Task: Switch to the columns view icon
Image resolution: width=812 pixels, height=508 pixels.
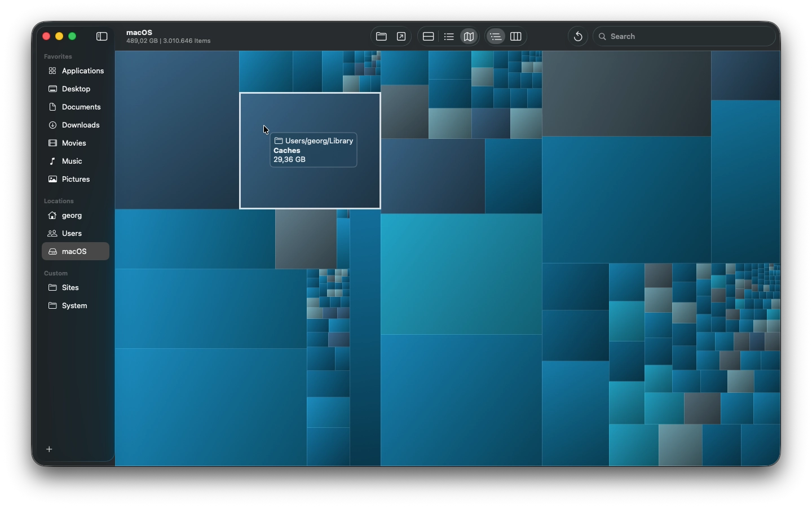Action: tap(515, 37)
